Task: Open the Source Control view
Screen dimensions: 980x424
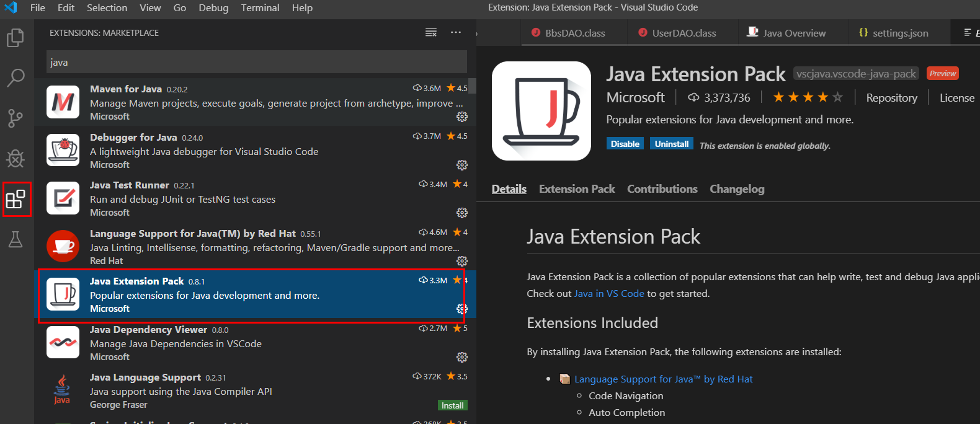Action: [x=16, y=118]
